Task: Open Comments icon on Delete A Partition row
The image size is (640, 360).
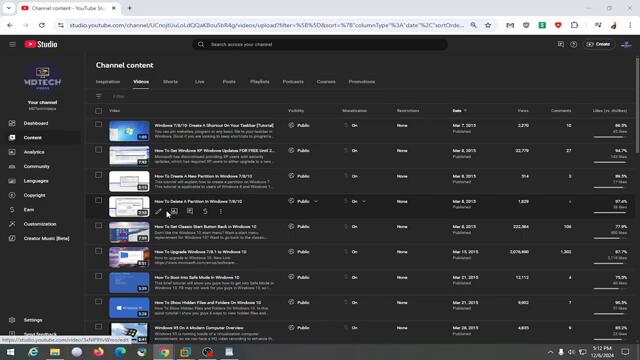Action: click(x=190, y=211)
